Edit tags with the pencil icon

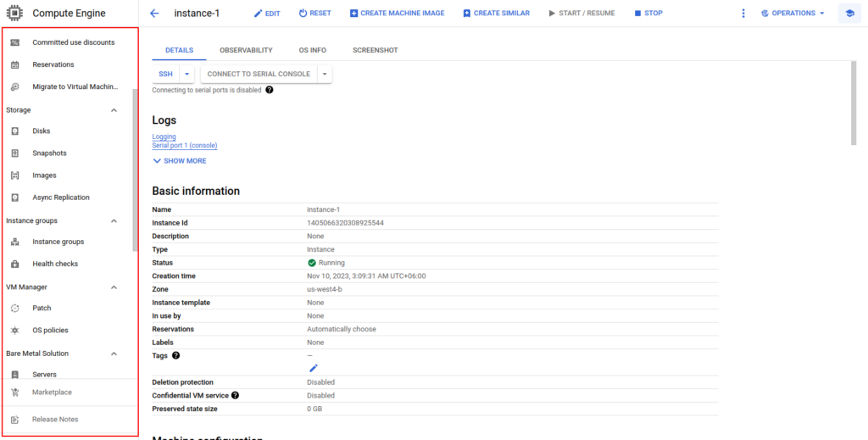pyautogui.click(x=314, y=368)
